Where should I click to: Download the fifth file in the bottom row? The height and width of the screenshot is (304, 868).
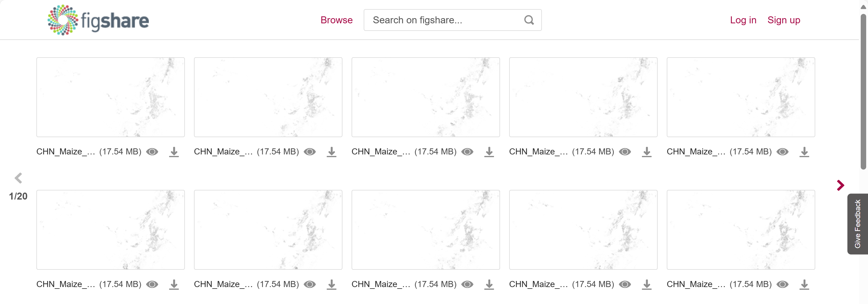[804, 285]
